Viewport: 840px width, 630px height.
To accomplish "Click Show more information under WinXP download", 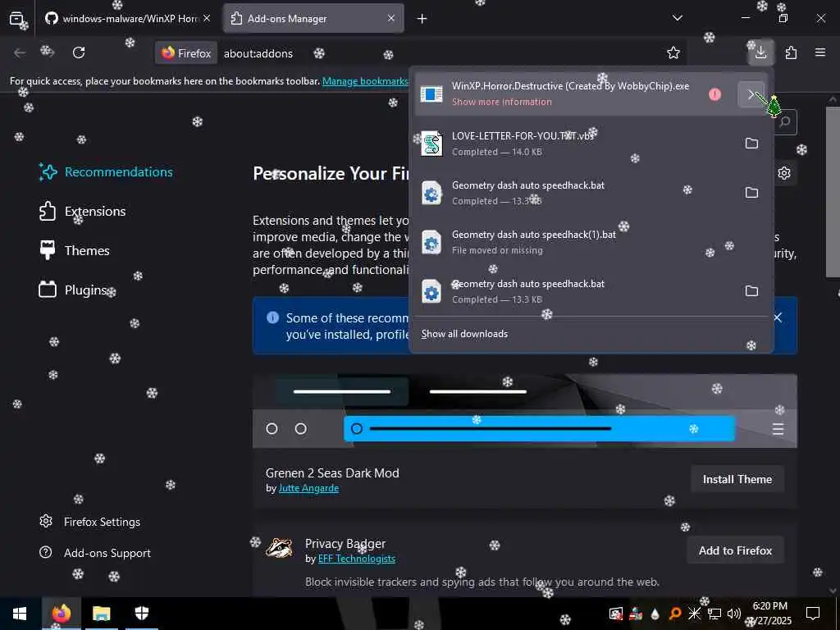I will pos(501,102).
